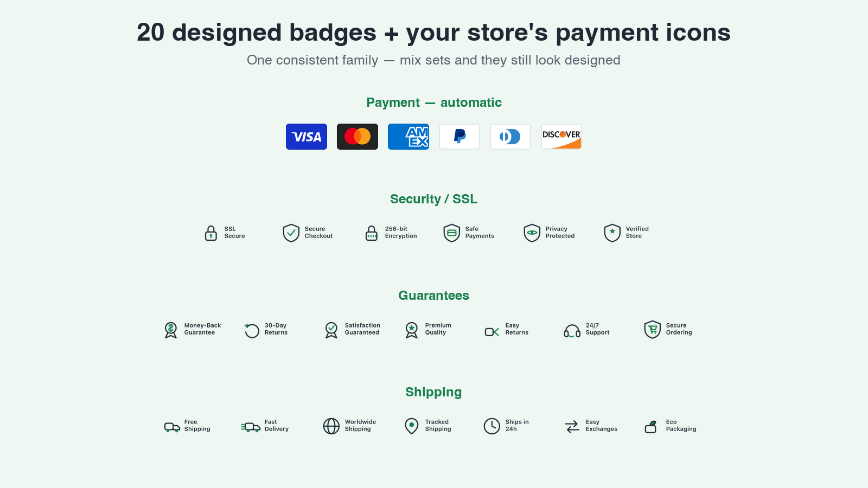Pick the 24/7 Support headset icon
This screenshot has height=488, width=868.
point(572,331)
